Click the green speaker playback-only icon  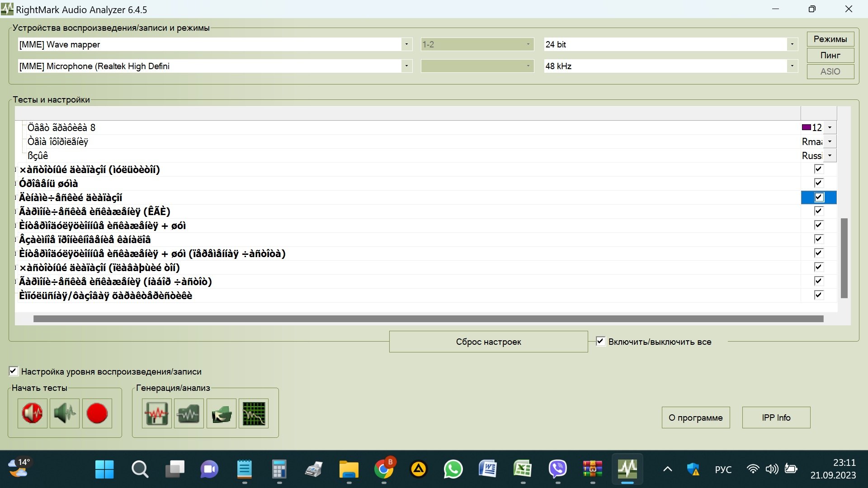pos(65,413)
